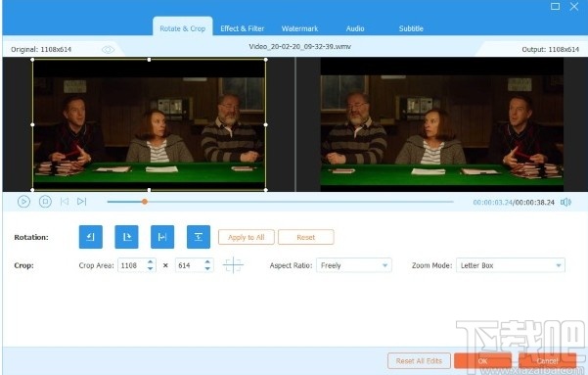Switch to Effect & Filter tab
588x375 pixels.
point(243,28)
